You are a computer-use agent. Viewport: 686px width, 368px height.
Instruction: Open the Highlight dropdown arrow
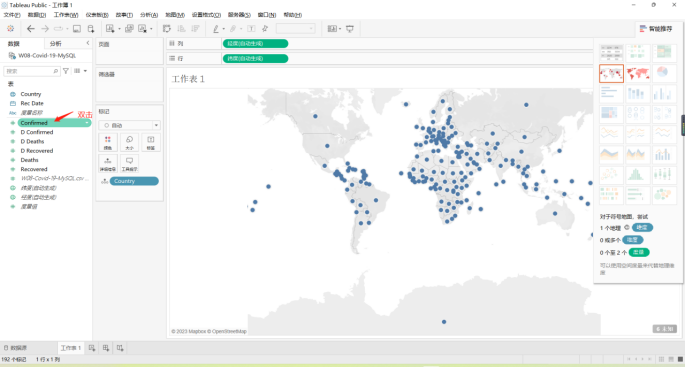[x=224, y=29]
